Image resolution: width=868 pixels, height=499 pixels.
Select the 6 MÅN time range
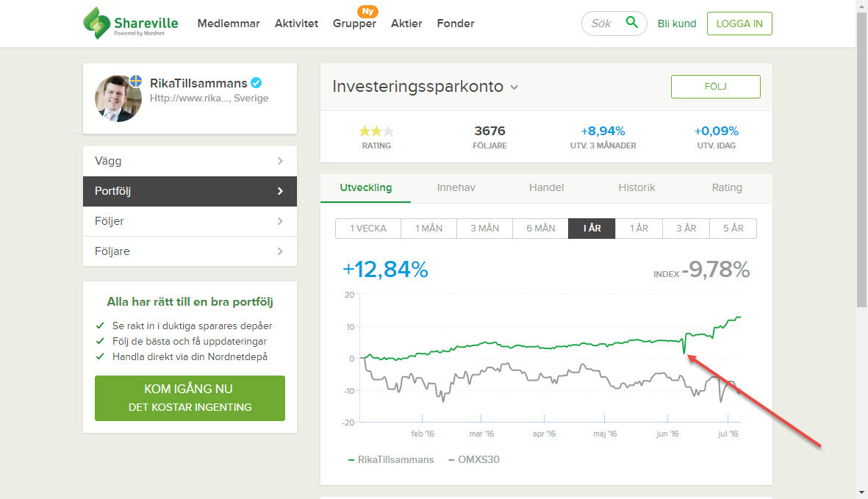point(540,229)
